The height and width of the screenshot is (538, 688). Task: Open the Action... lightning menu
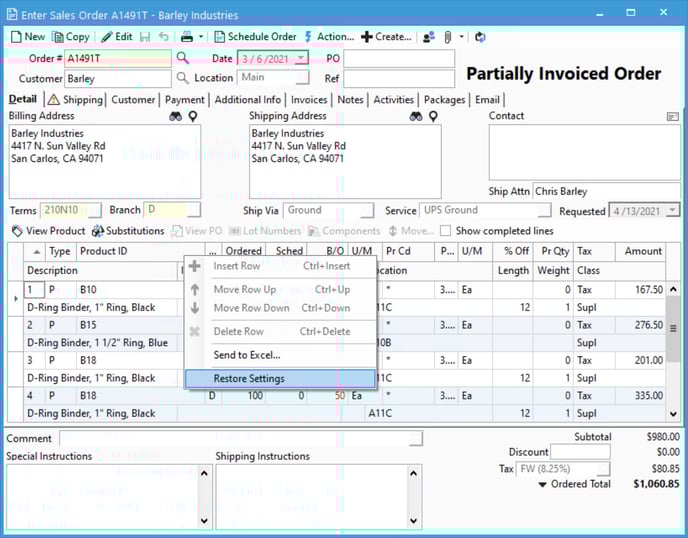329,37
